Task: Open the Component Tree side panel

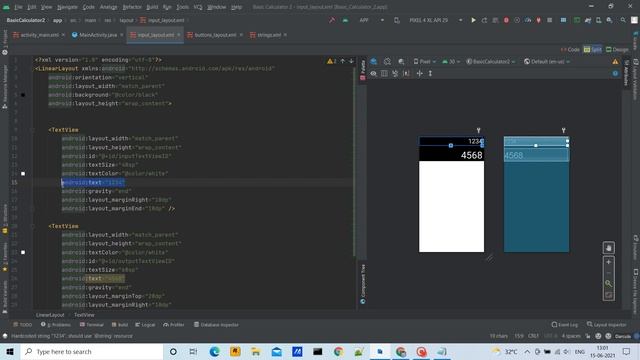Action: (362, 284)
